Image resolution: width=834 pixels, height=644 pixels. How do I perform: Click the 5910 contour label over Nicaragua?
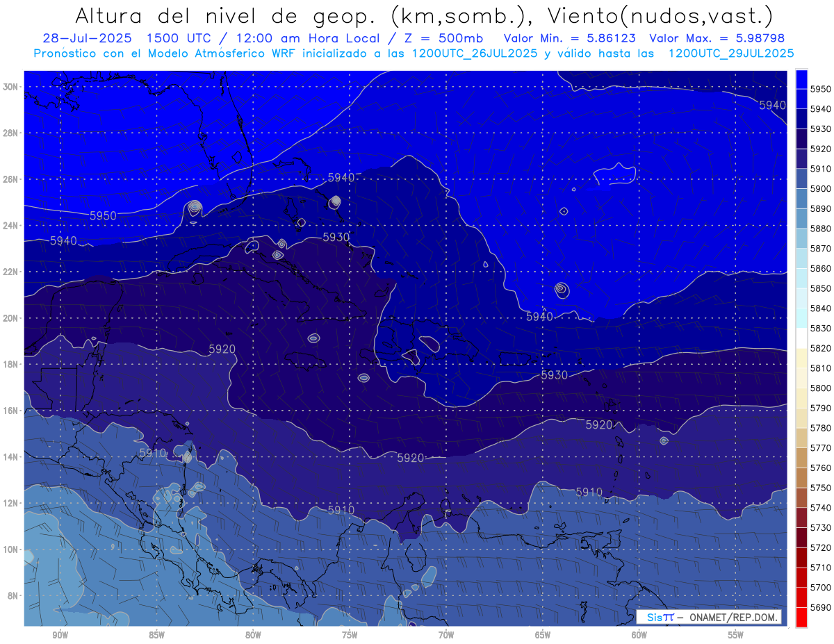point(153,453)
